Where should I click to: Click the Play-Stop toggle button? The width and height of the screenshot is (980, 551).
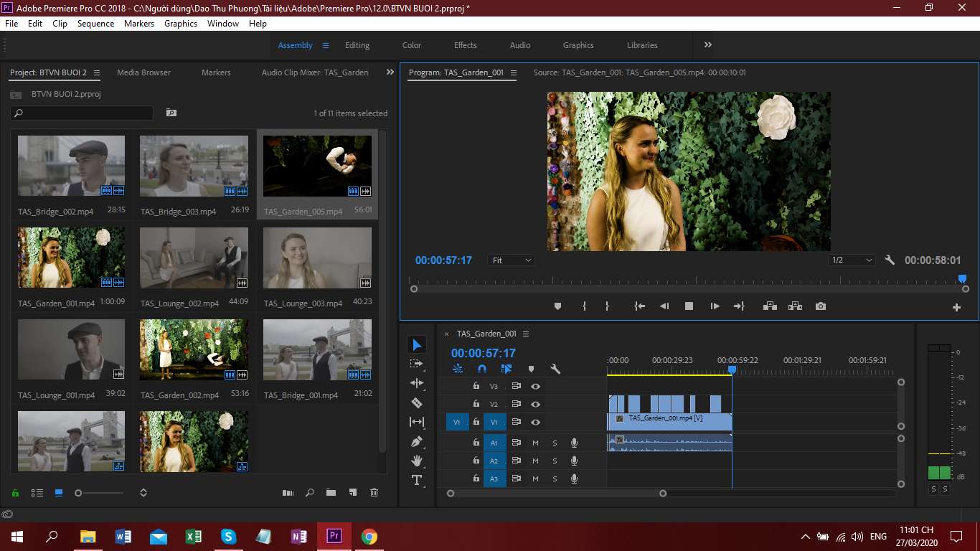coord(689,306)
